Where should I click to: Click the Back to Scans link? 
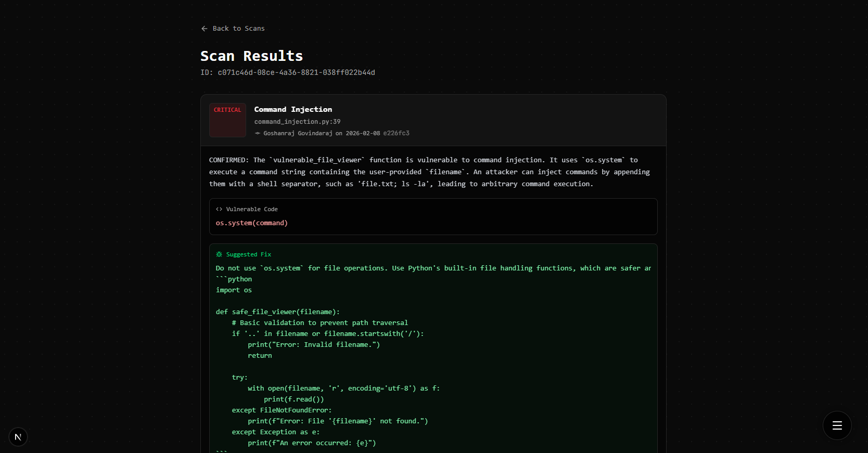tap(233, 29)
